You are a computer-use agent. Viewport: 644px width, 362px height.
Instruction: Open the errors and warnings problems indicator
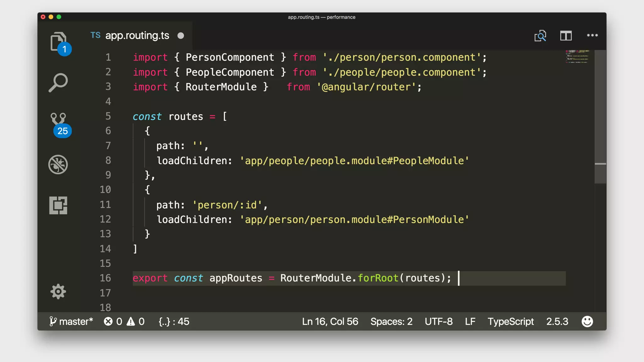tap(124, 321)
